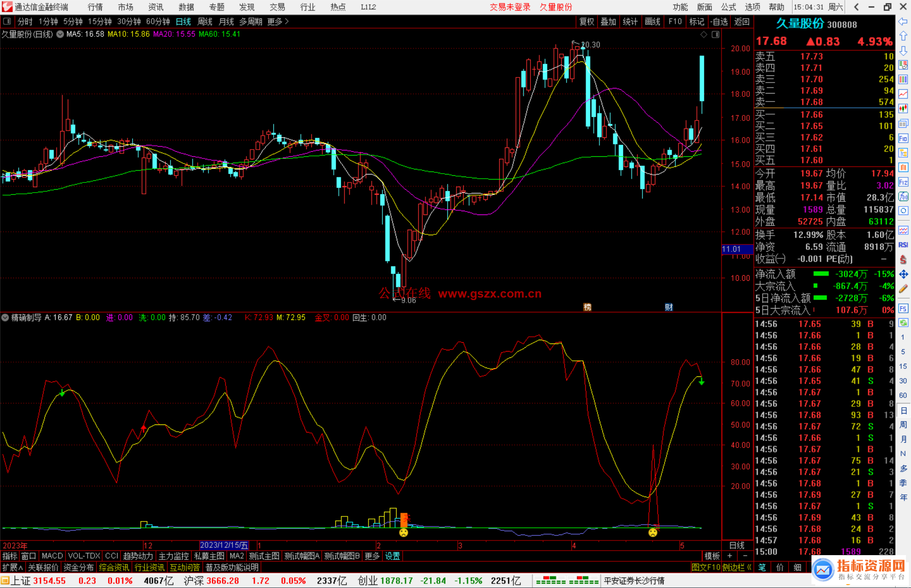Open the 资讯 menu
This screenshot has height=588, width=911.
(156, 7)
